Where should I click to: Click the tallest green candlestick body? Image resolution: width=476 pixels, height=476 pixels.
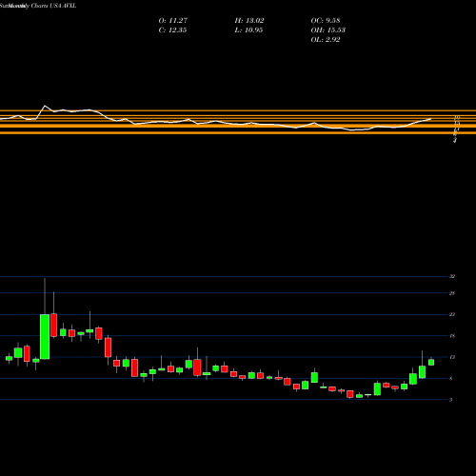pyautogui.click(x=45, y=337)
